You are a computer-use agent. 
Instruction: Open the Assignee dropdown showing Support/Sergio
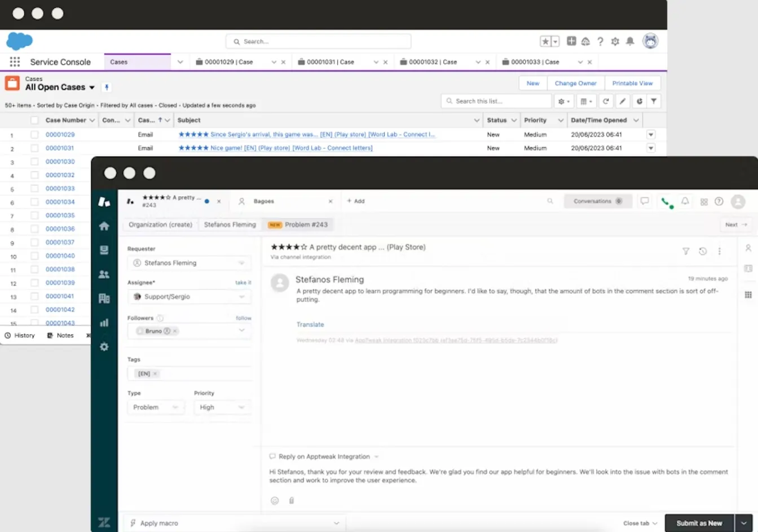tap(189, 297)
